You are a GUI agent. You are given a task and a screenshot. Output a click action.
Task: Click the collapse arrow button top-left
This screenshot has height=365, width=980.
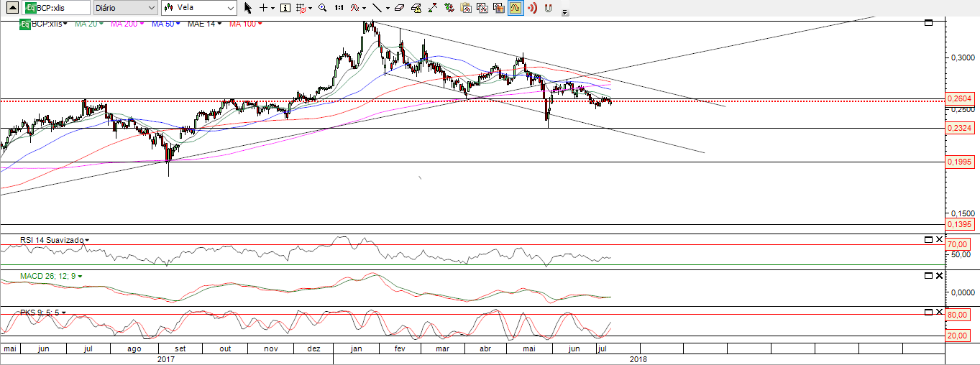pos(11,8)
